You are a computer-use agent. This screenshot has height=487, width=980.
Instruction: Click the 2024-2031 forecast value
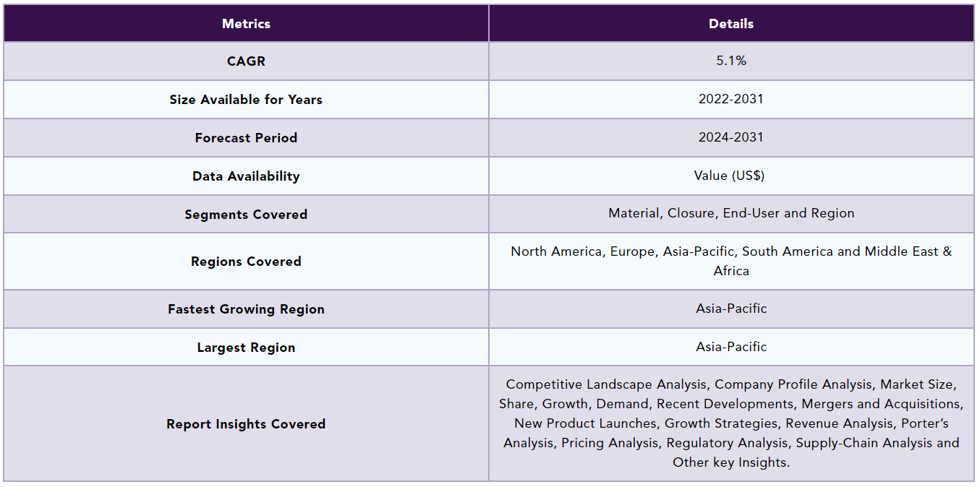pos(730,137)
